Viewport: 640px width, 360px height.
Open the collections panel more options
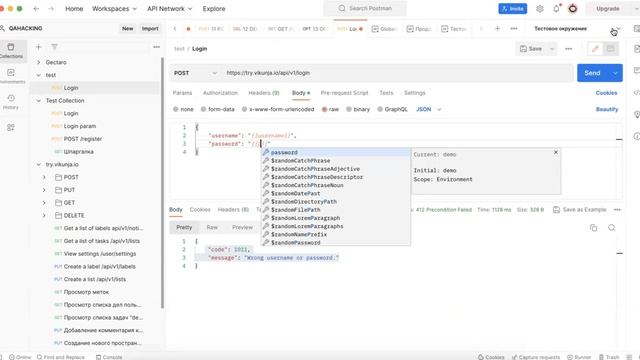click(156, 47)
